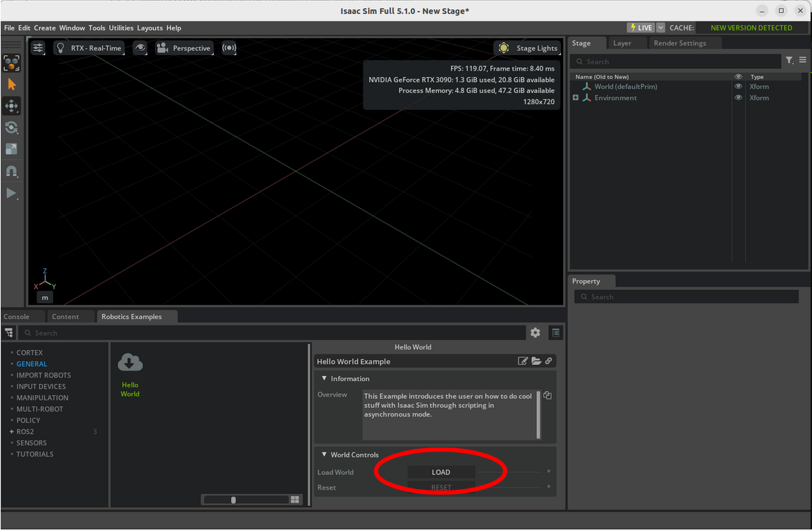Viewport: 812px width, 530px height.
Task: Adjust the thumbnail size slider
Action: pos(234,500)
